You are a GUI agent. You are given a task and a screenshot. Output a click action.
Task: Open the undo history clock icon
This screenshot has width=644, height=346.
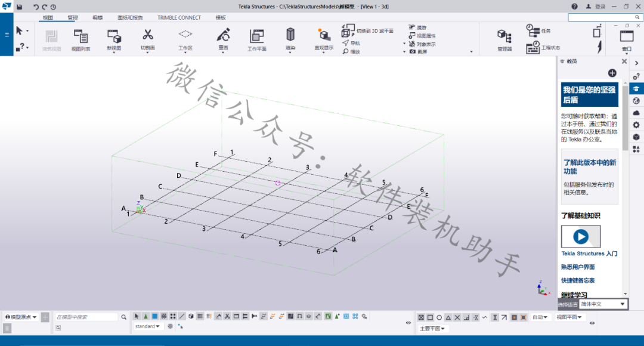click(54, 7)
